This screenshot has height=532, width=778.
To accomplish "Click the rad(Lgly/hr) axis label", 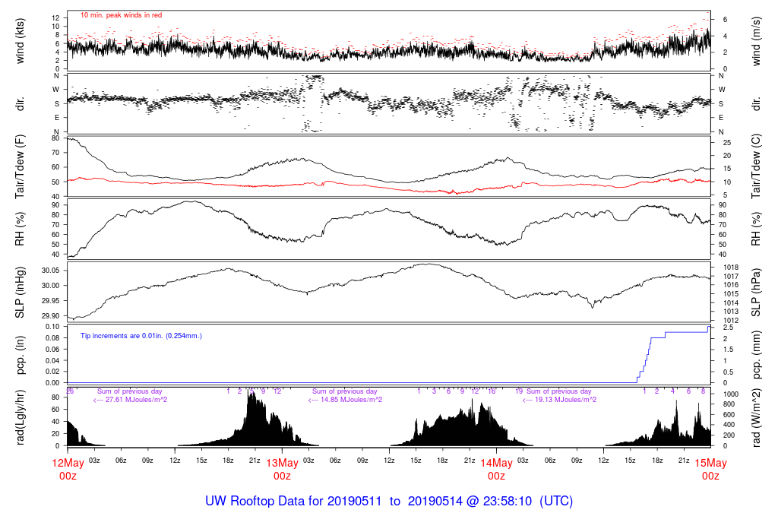I will 20,417.
